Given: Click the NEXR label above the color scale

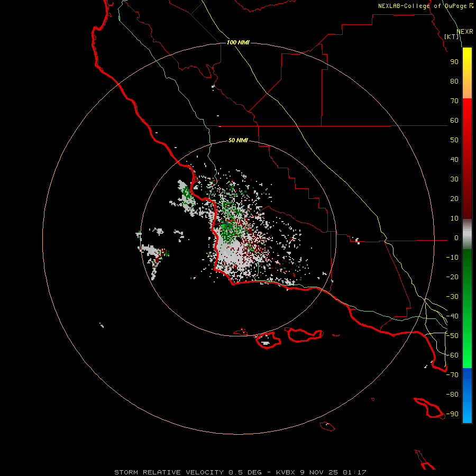Looking at the screenshot, I should tap(465, 32).
